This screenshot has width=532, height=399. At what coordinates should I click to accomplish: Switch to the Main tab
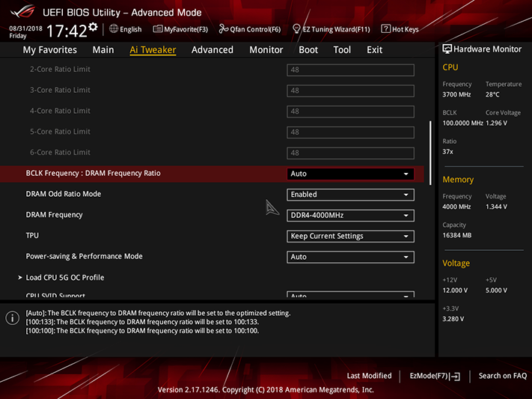click(x=103, y=49)
